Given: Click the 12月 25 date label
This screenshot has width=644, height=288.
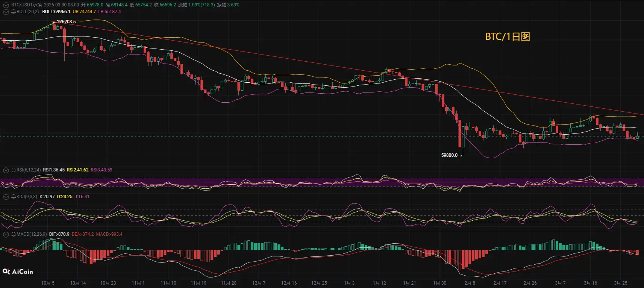Looking at the screenshot, I should click(319, 283).
